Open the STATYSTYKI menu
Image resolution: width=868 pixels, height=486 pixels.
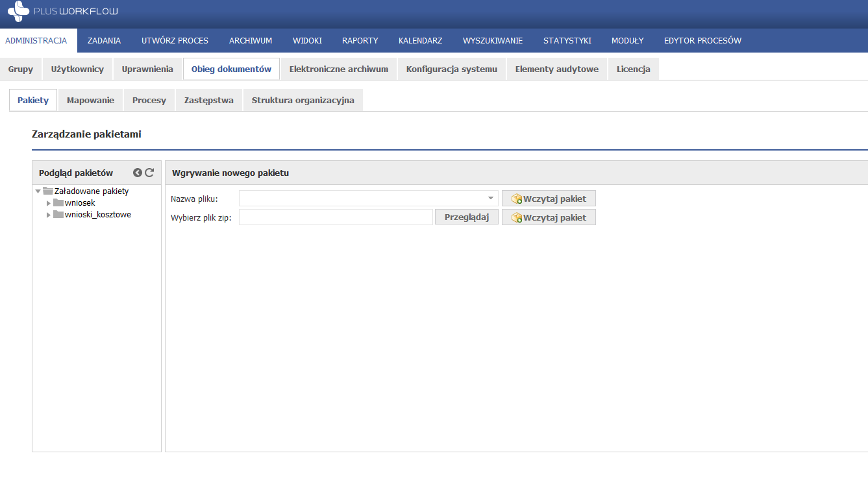coord(567,40)
